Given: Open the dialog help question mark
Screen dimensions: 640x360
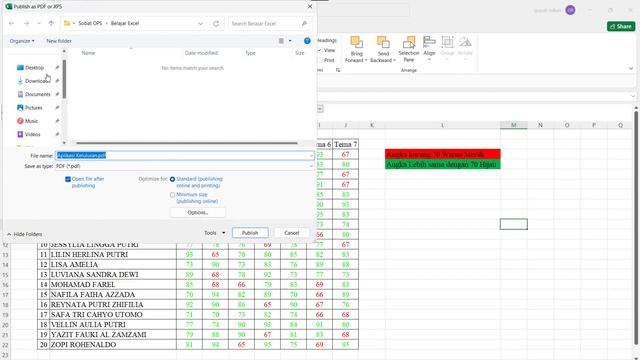Looking at the screenshot, I should [307, 41].
